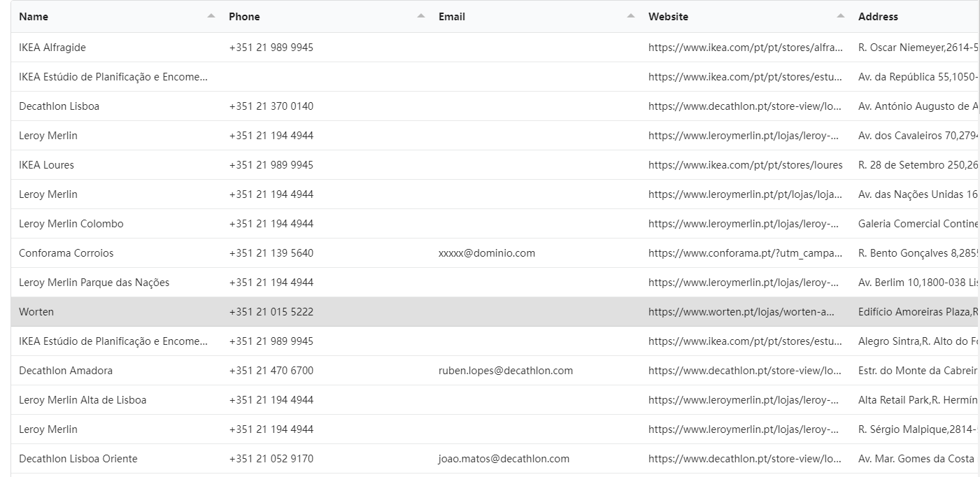This screenshot has height=477, width=980.
Task: Select the highlighted Worten row name
Action: coord(36,312)
